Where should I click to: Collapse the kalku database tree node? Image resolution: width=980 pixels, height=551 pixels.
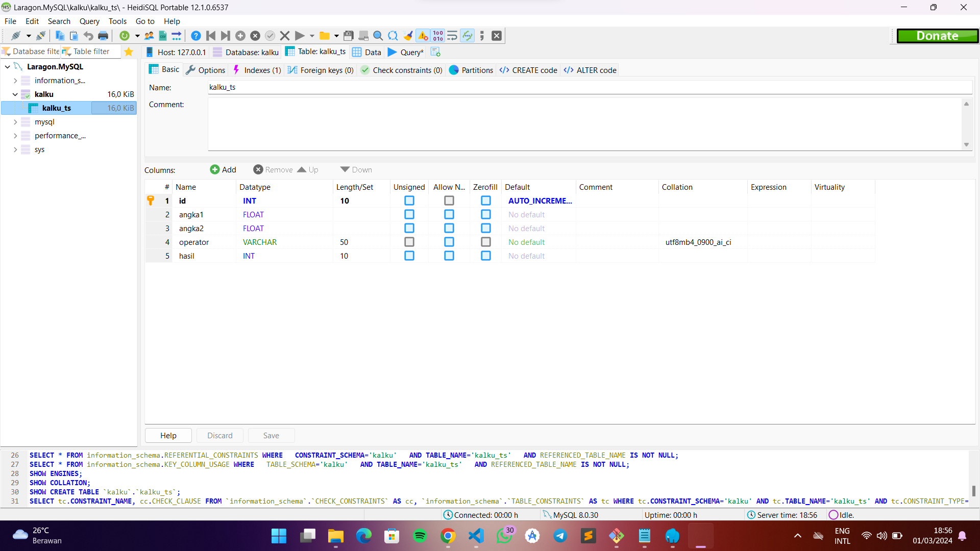point(15,94)
